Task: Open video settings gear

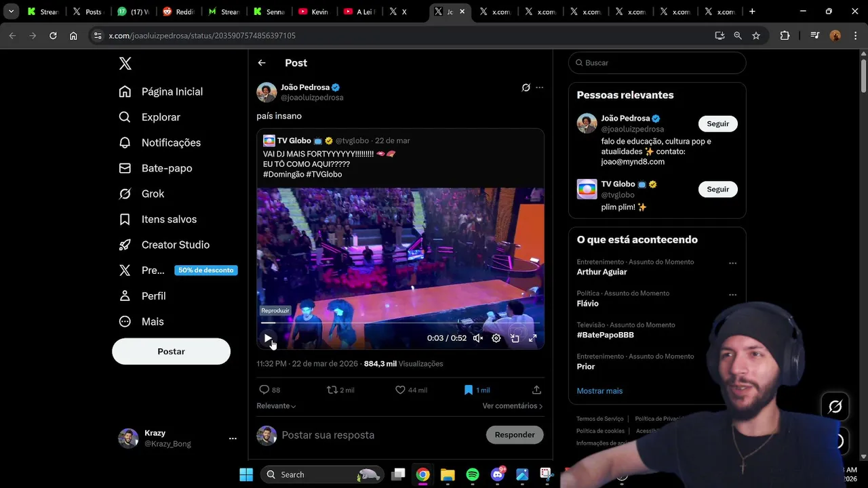Action: (496, 338)
